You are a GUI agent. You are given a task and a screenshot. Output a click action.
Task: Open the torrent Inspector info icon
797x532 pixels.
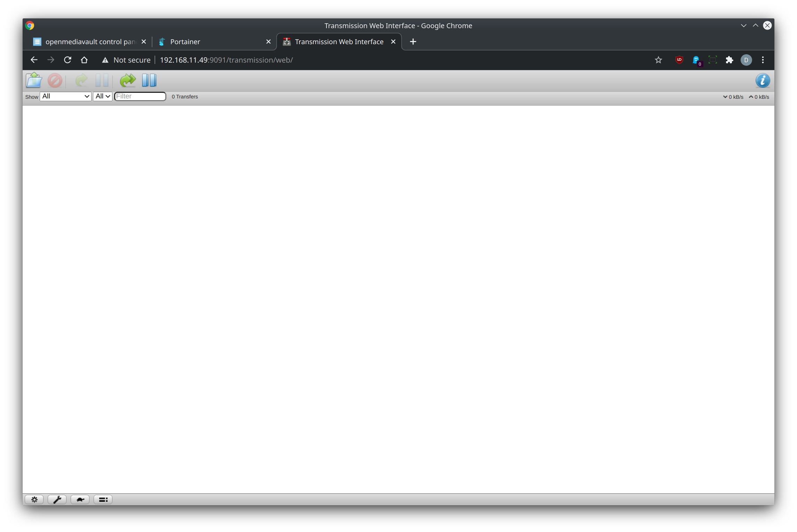(x=762, y=81)
